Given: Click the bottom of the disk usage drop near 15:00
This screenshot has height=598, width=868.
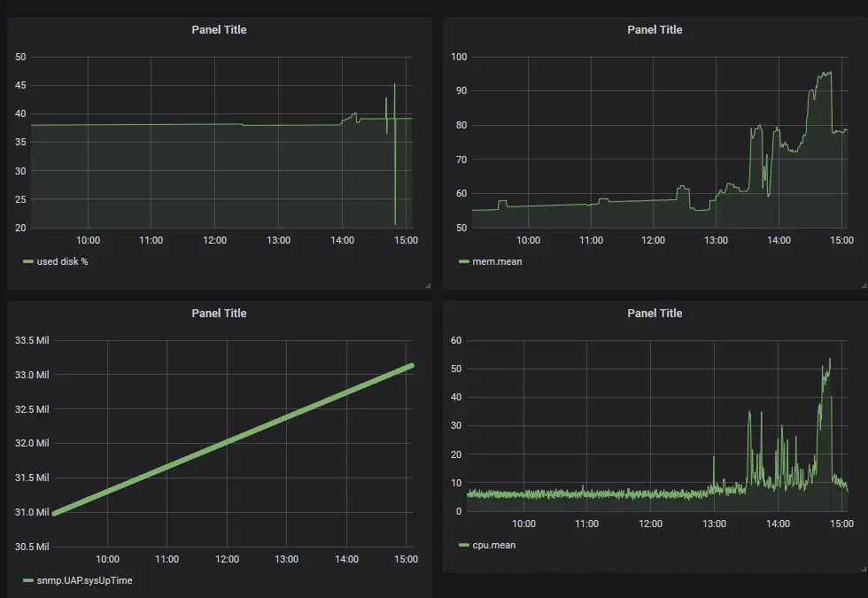Looking at the screenshot, I should coord(395,223).
